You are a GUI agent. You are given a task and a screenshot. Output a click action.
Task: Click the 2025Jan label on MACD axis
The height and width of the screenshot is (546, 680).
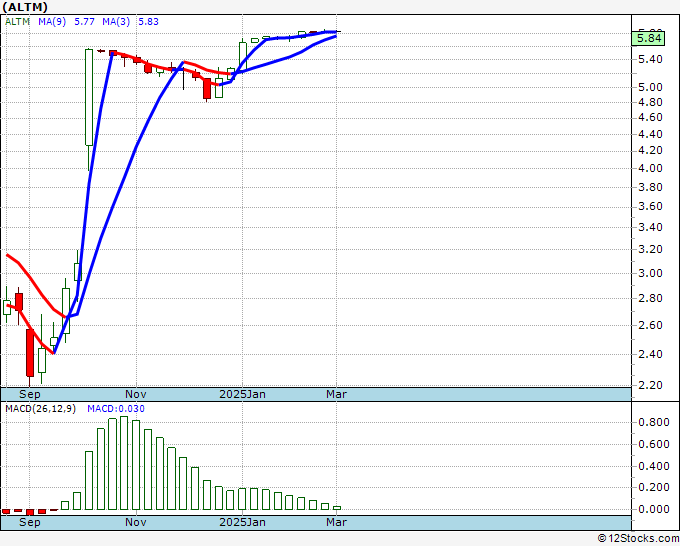pos(242,522)
